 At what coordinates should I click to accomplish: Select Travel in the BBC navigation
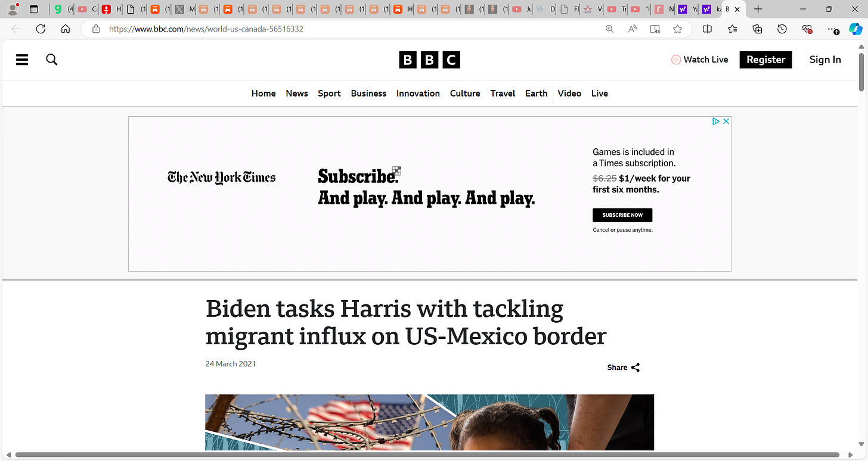pos(503,94)
